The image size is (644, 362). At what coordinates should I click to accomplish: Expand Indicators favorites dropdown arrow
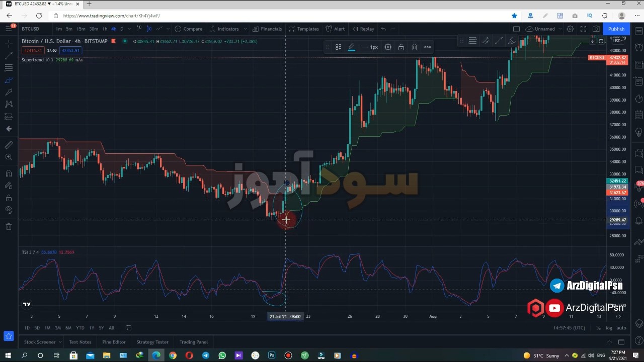245,29
